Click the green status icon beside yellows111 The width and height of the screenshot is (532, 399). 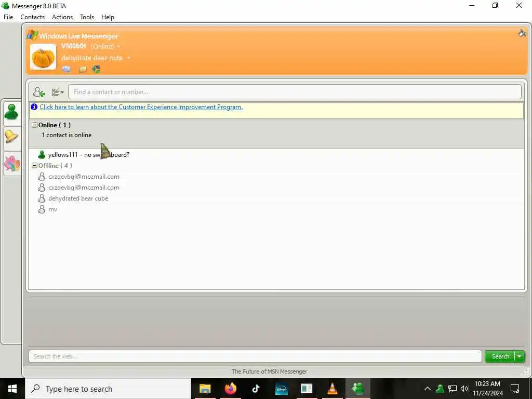pos(42,155)
